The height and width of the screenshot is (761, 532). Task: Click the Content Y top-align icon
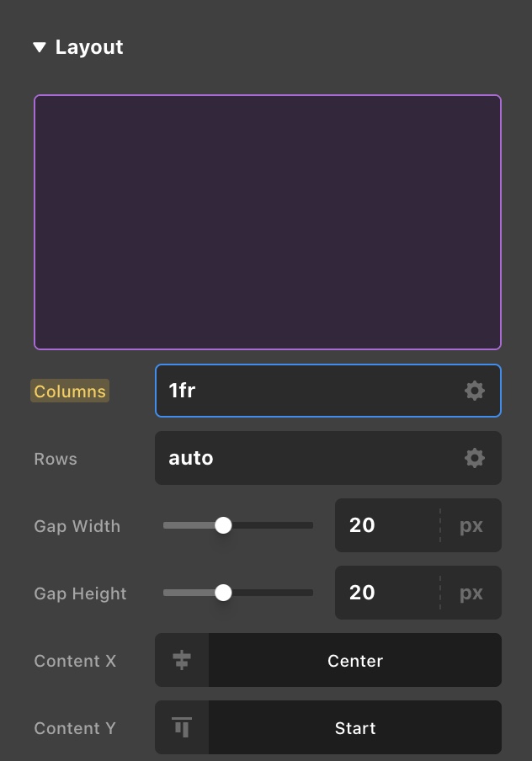pyautogui.click(x=182, y=727)
